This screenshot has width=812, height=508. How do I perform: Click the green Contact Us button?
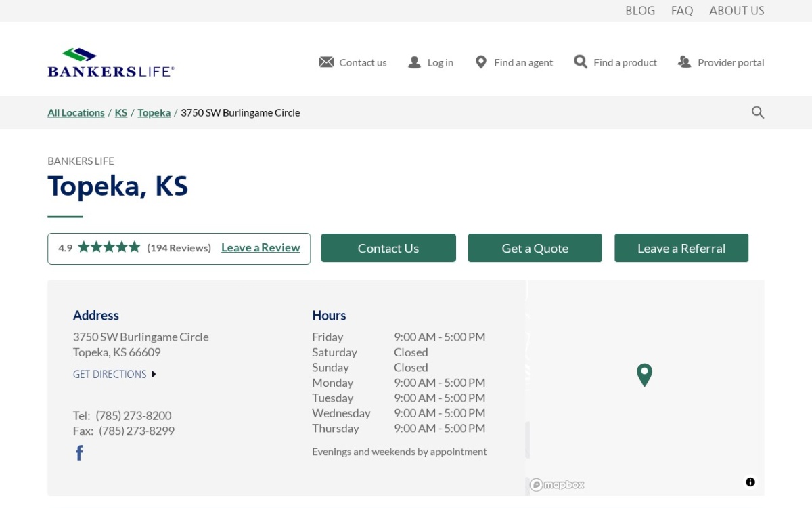pyautogui.click(x=388, y=248)
